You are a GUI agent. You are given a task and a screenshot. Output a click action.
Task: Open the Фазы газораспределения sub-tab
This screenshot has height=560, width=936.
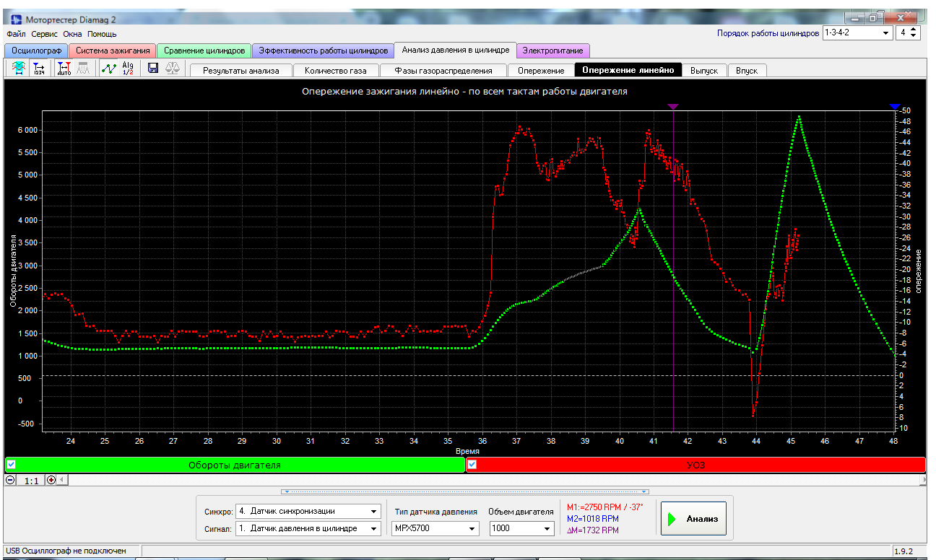443,71
